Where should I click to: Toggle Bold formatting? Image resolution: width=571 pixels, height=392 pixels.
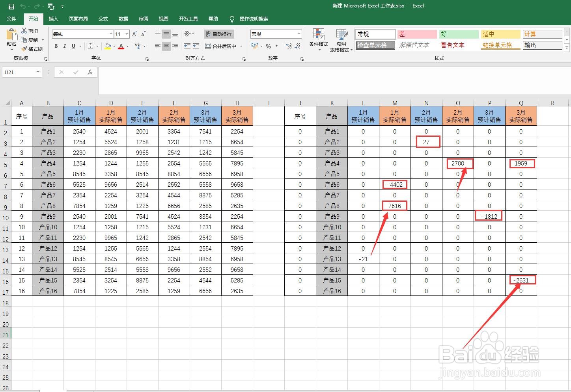pos(56,46)
